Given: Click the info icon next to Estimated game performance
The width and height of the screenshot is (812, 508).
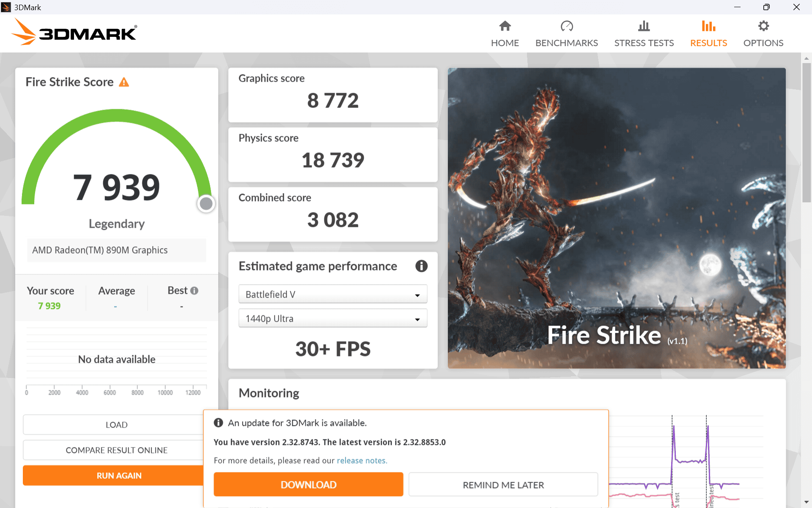Looking at the screenshot, I should tap(421, 266).
